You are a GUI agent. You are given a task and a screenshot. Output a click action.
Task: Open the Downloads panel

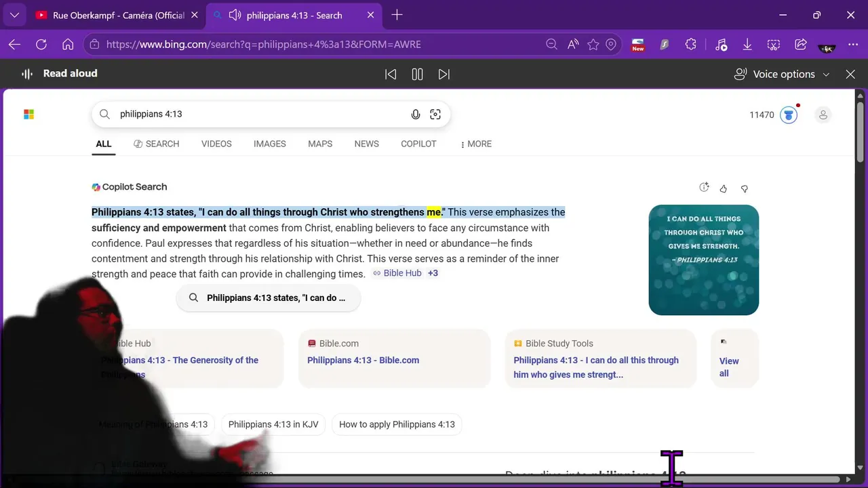coord(747,44)
